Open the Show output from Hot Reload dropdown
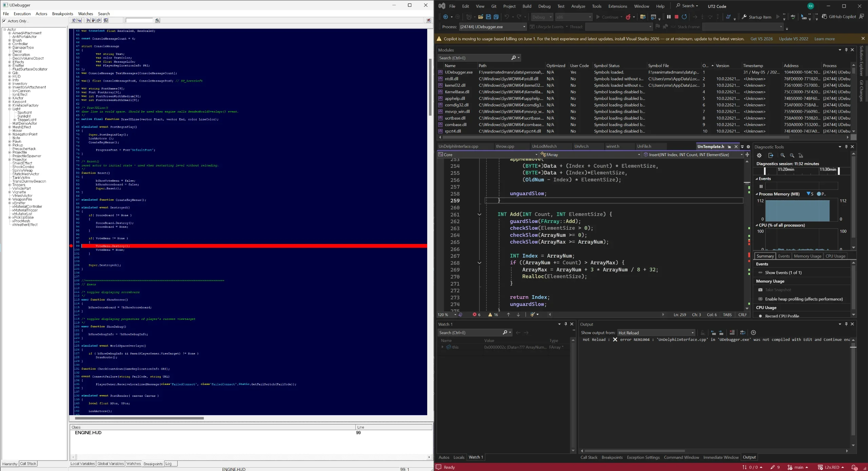 (692, 333)
